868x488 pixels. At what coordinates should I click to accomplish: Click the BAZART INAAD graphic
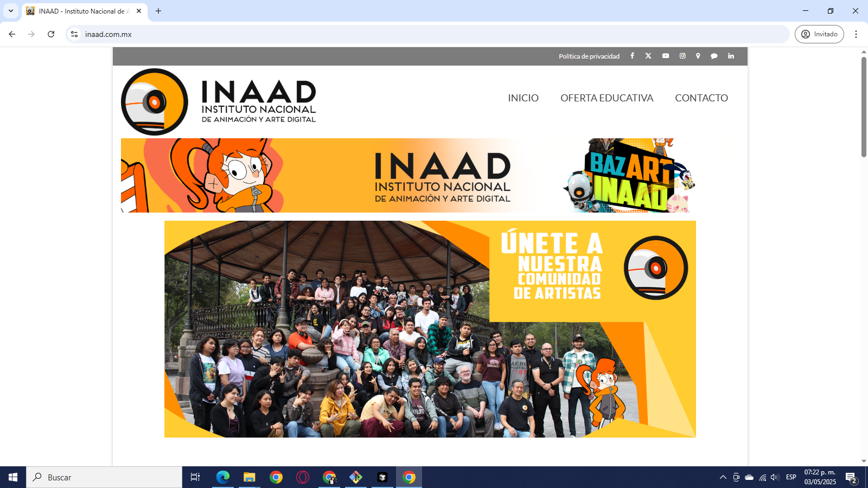629,175
